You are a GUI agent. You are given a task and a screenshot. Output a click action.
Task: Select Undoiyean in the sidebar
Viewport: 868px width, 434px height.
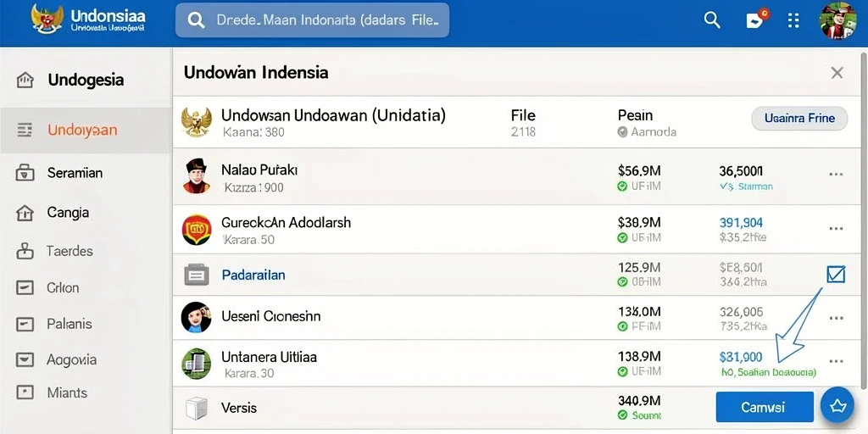tap(82, 130)
